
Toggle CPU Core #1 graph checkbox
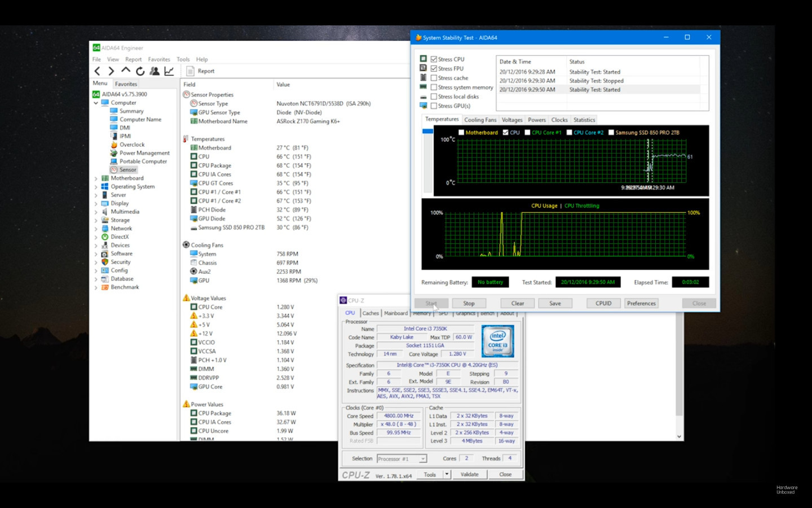pos(527,133)
